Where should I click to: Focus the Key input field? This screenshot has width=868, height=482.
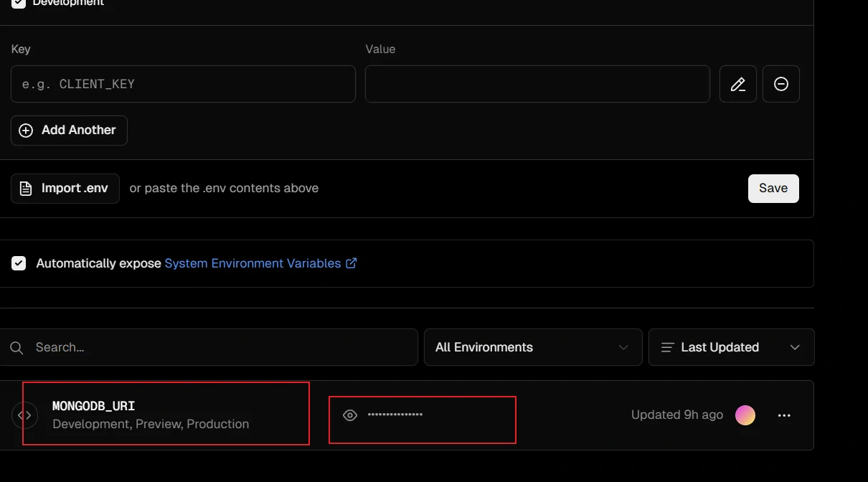pos(183,84)
